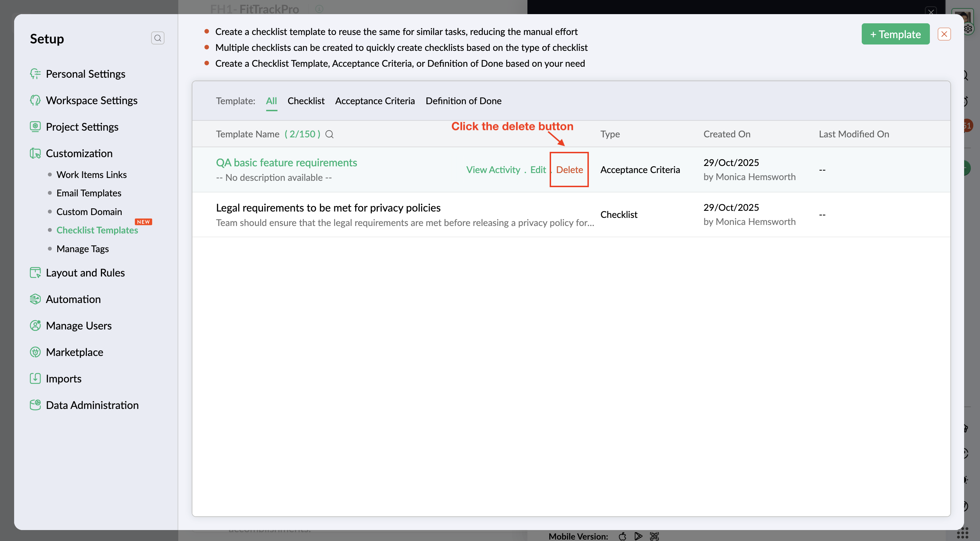Click the Project Settings icon
This screenshot has width=980, height=541.
tap(35, 127)
